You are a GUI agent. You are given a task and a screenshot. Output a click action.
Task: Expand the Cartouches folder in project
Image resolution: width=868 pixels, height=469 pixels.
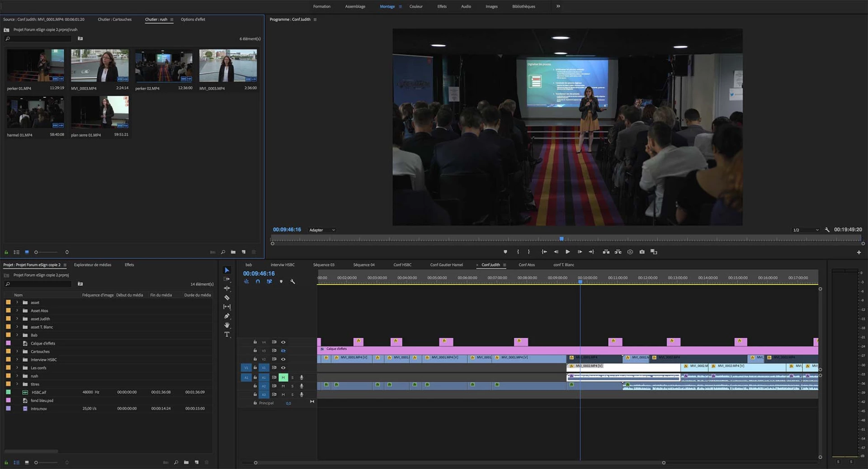pyautogui.click(x=17, y=351)
